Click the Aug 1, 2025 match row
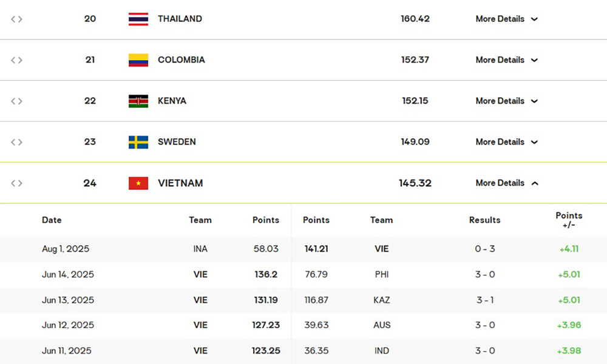Screen dimensions: 607x364 [303, 249]
